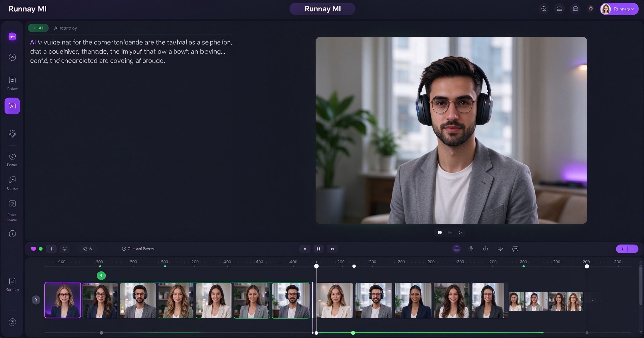The height and width of the screenshot is (338, 644).
Task: Click the add-circle icon in sidebar
Action: click(12, 234)
